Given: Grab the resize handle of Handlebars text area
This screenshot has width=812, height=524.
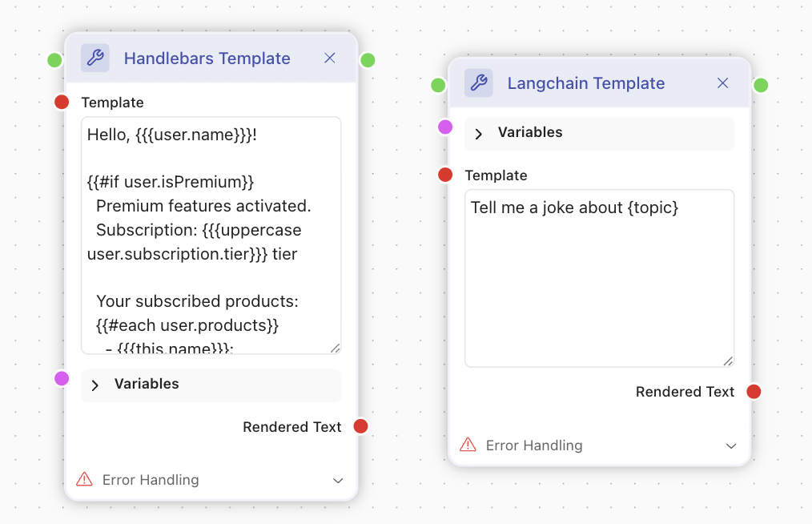Looking at the screenshot, I should [335, 348].
